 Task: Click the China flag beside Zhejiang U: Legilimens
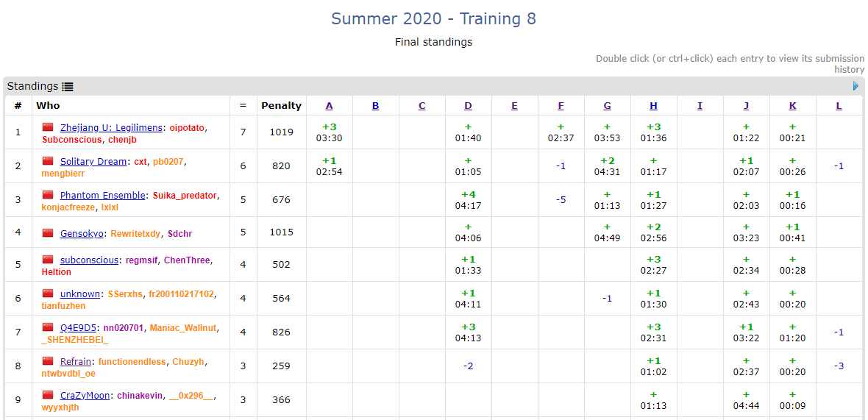point(48,127)
